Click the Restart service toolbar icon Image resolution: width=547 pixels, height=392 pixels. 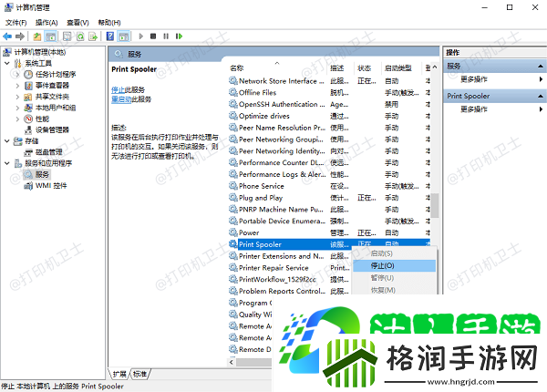(179, 36)
